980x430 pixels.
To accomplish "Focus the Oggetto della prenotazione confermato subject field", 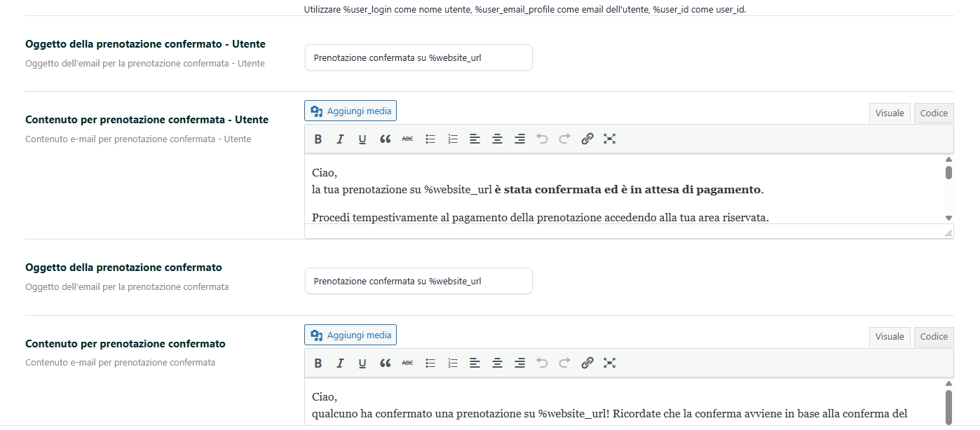I will click(418, 281).
